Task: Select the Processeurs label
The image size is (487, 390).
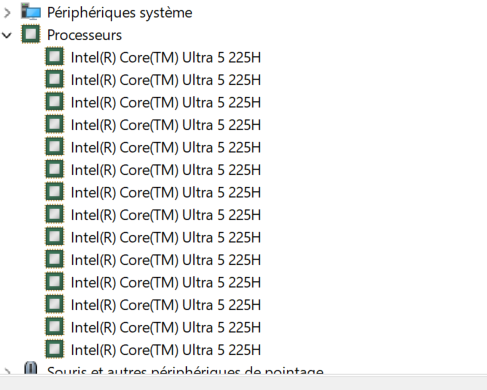Action: 84,35
